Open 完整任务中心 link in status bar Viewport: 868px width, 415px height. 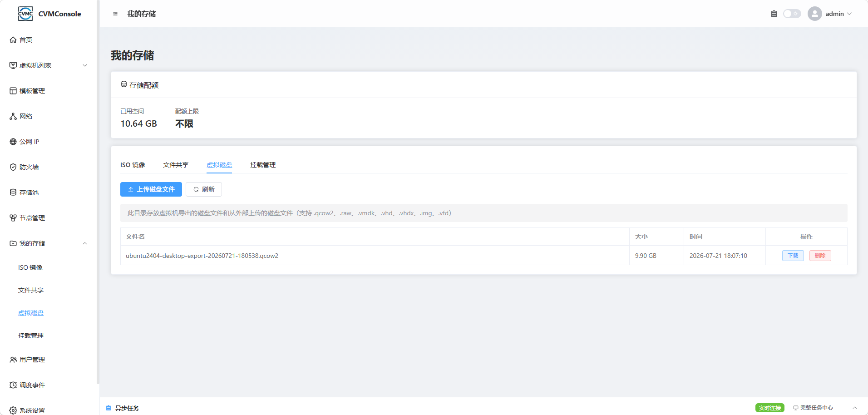tap(813, 408)
